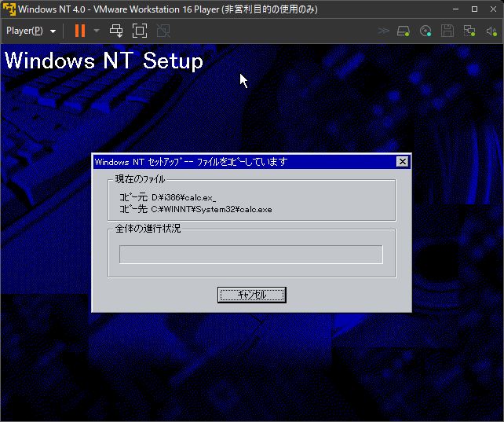
Task: Open the CD/DVD drive device icon
Action: pyautogui.click(x=425, y=31)
